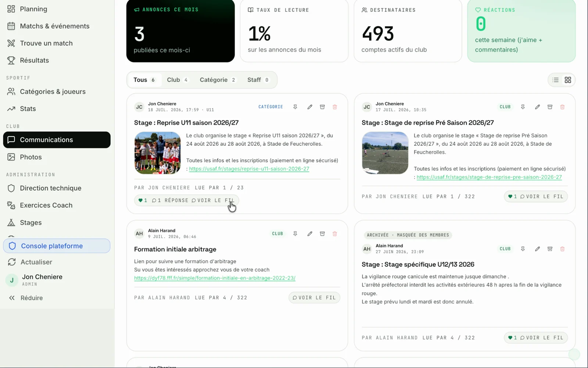Screen dimensions: 588x368
Task: Click the Destinataires stat card
Action: [x=408, y=30]
